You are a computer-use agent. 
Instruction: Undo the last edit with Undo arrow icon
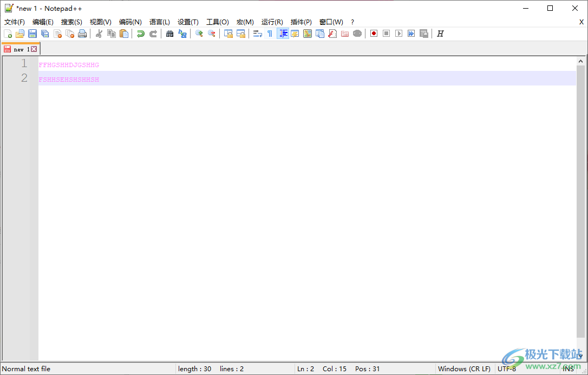pyautogui.click(x=140, y=33)
